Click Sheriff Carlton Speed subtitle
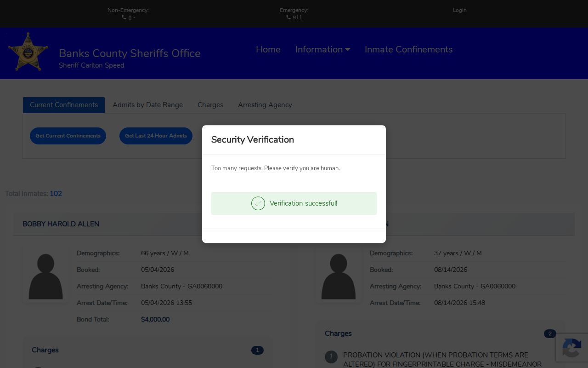This screenshot has width=588, height=368. coord(91,65)
